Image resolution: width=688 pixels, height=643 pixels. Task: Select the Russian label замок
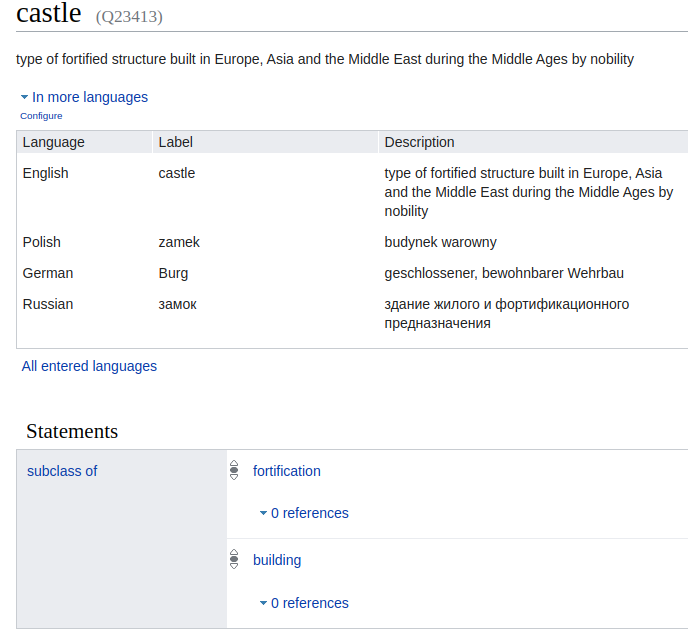[177, 305]
